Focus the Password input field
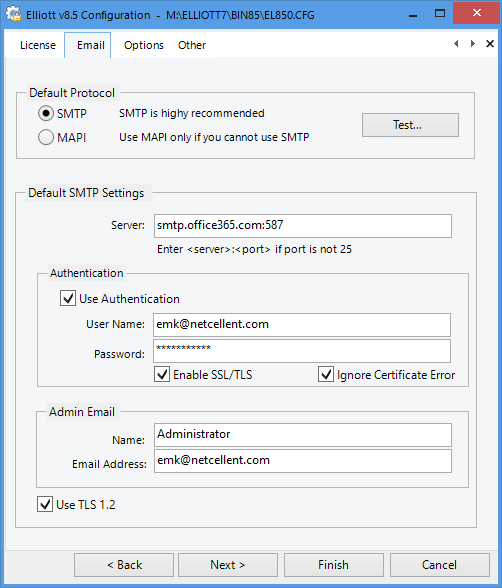Image resolution: width=502 pixels, height=588 pixels. pyautogui.click(x=302, y=351)
